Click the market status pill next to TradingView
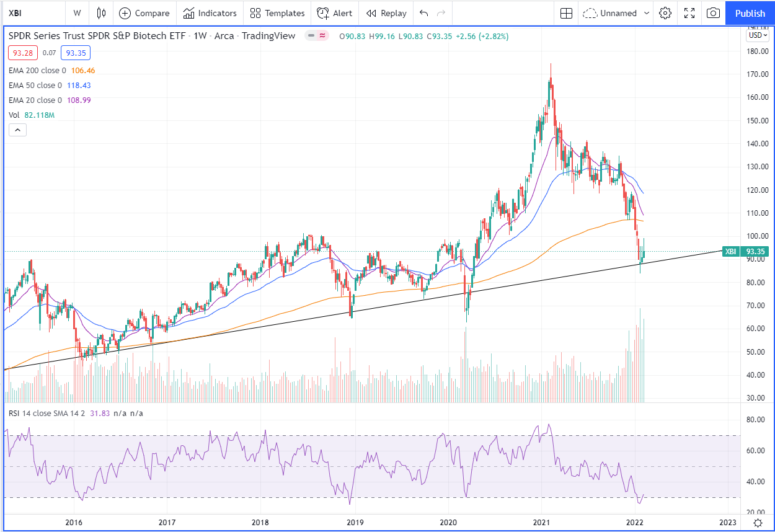The height and width of the screenshot is (532, 775). 317,36
